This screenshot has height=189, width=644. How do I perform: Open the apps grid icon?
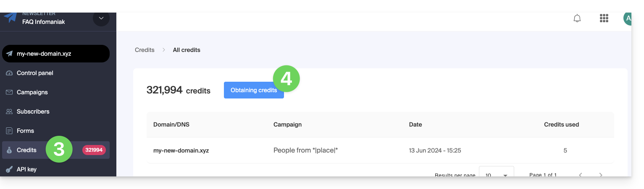(x=604, y=18)
